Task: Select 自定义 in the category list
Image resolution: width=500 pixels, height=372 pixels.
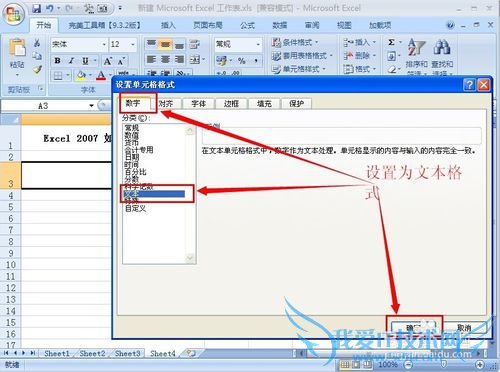Action: (135, 209)
